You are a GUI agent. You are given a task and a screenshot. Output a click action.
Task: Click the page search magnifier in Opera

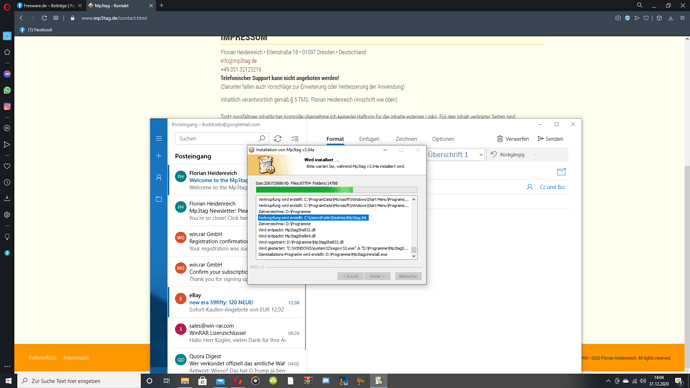pos(639,5)
